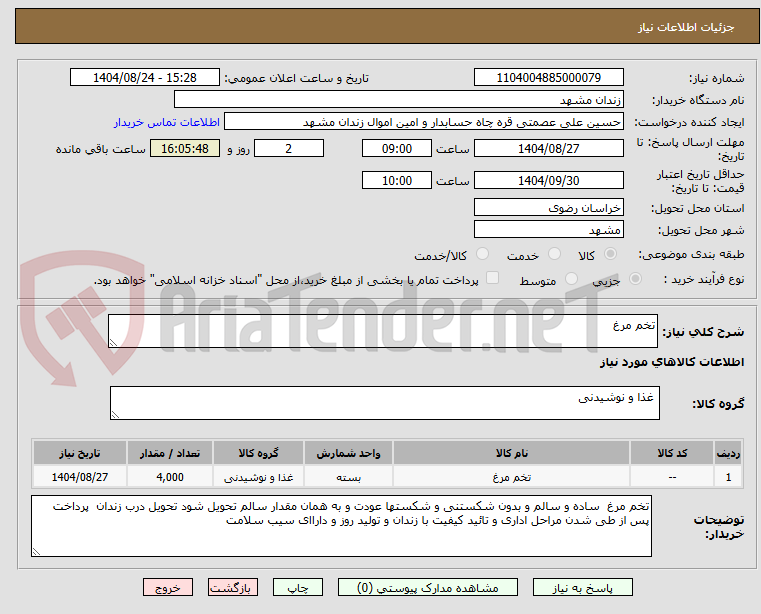Click the شرح کلی نیاز textarea
Image resolution: width=761 pixels, height=614 pixels.
[383, 331]
